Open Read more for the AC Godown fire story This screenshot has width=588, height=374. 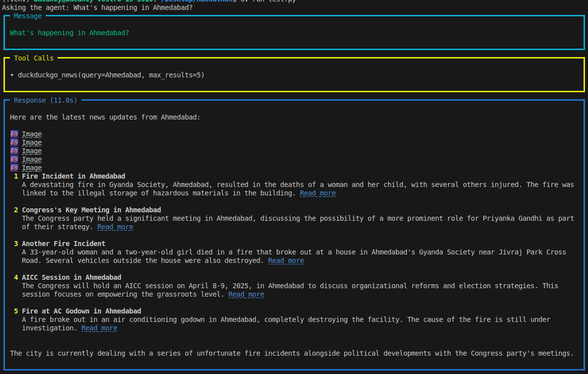click(99, 328)
